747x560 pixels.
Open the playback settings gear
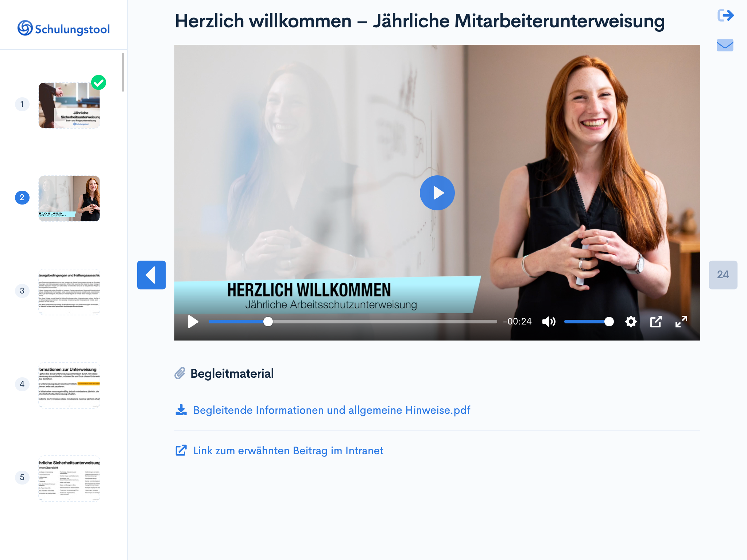click(631, 321)
